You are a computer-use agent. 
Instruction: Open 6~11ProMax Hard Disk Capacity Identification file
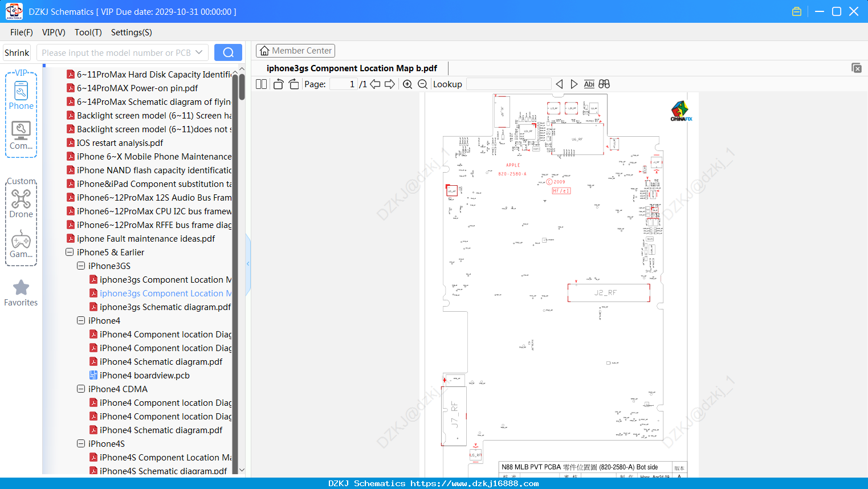154,75
